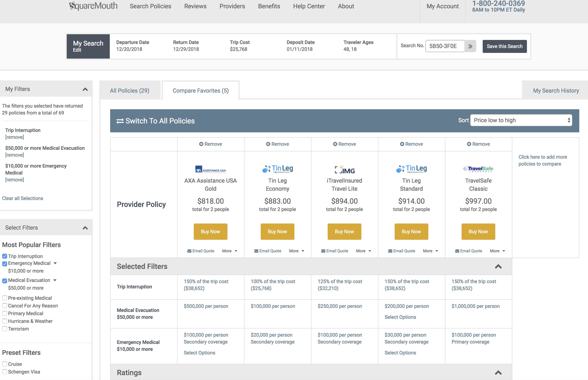Viewport: 588px width, 380px height.
Task: Collapse the Selected Filters section
Action: (x=498, y=266)
